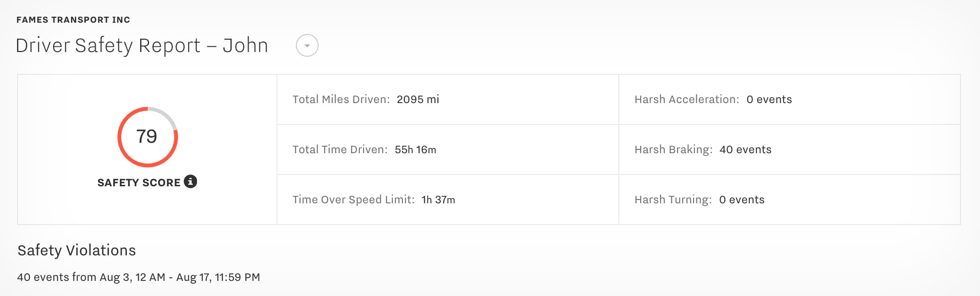
Task: Select the Time Over Speed Limit label
Action: point(353,200)
